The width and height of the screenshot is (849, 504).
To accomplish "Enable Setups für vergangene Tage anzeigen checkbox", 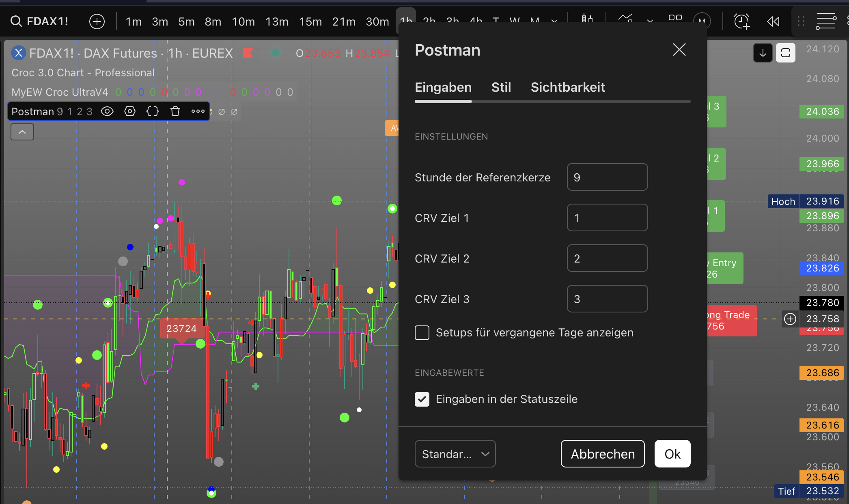I will tap(422, 333).
